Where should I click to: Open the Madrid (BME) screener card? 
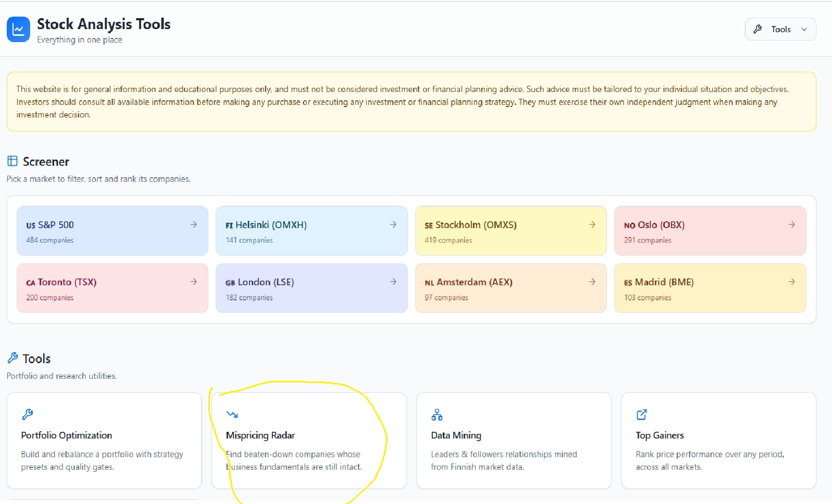coord(710,288)
